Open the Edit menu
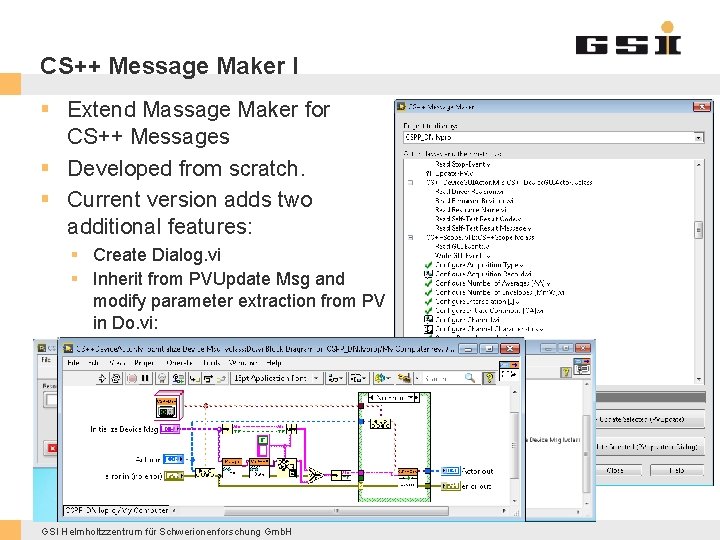The width and height of the screenshot is (720, 540). pyautogui.click(x=94, y=363)
